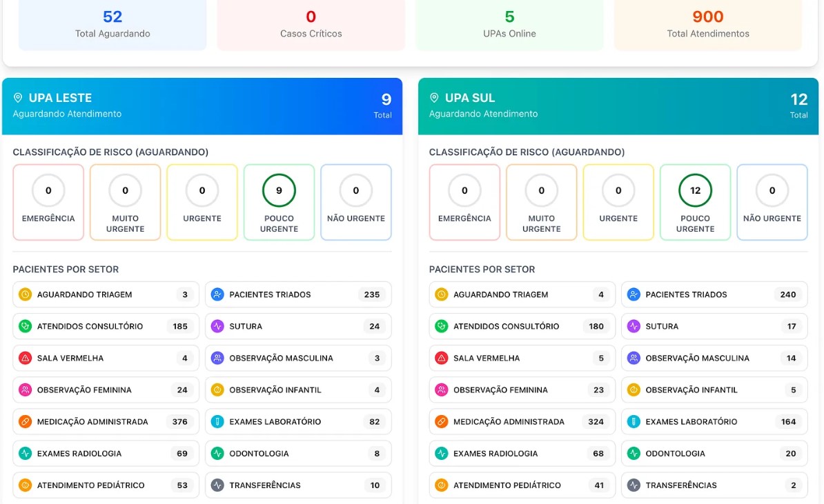
Task: Click the red warning icon for UPA SUL Sala Vermelha
Action: [442, 358]
